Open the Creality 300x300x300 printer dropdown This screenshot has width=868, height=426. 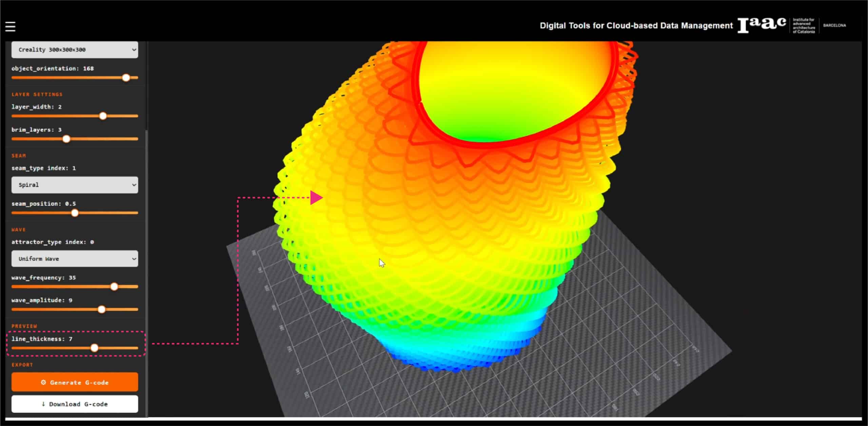coord(75,50)
